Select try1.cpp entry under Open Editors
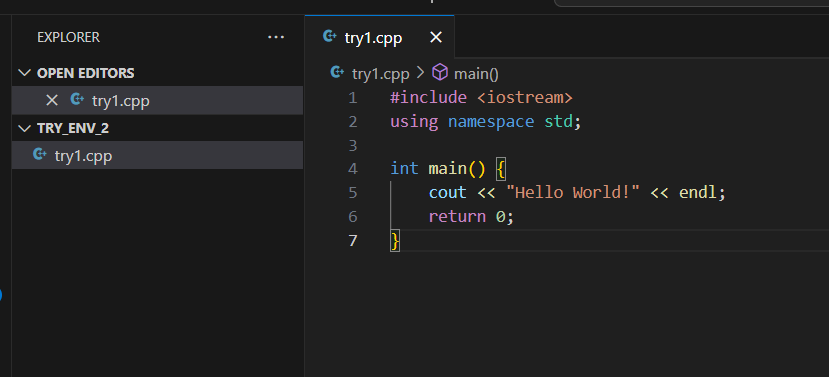 158,100
